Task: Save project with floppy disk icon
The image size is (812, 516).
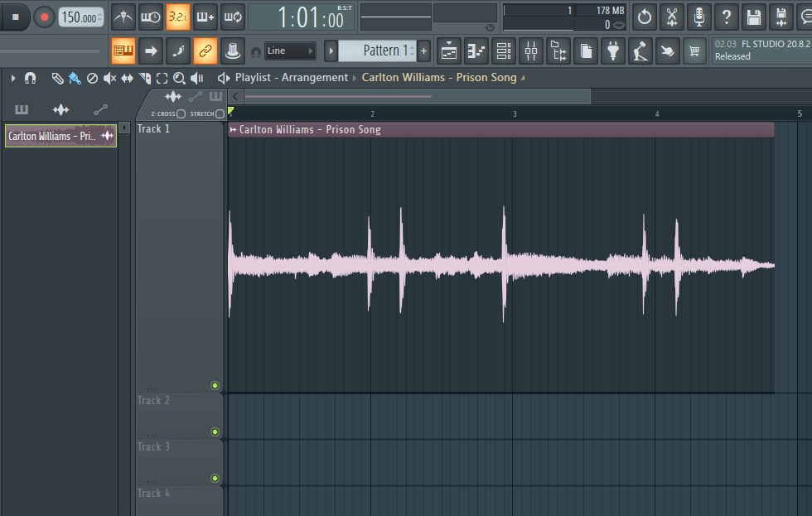Action: click(754, 17)
